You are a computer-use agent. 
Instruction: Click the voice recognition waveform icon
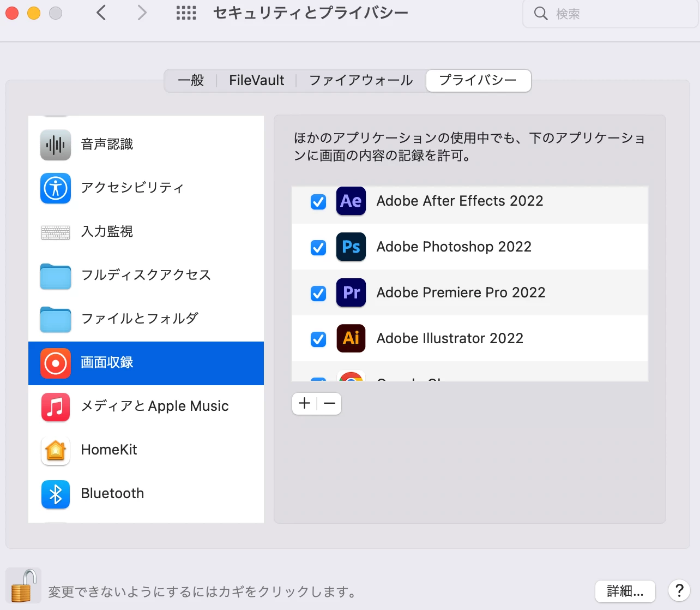[x=56, y=145]
